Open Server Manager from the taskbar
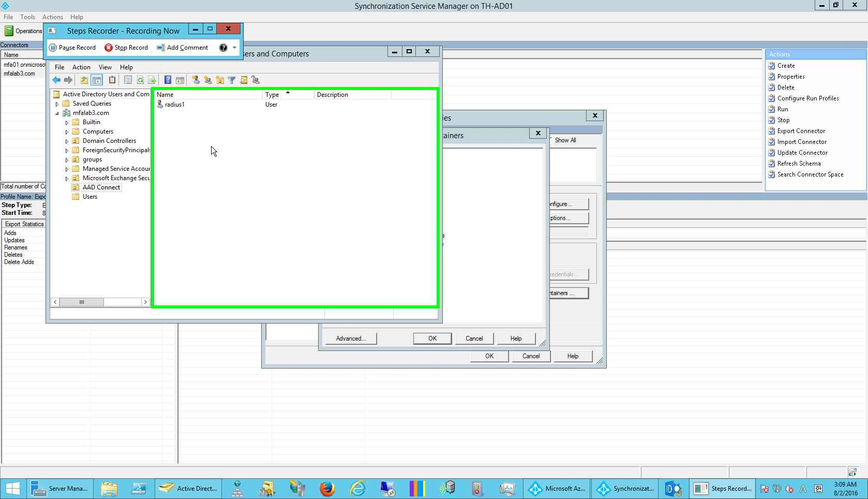Screen dimensions: 868x499 tap(59, 489)
